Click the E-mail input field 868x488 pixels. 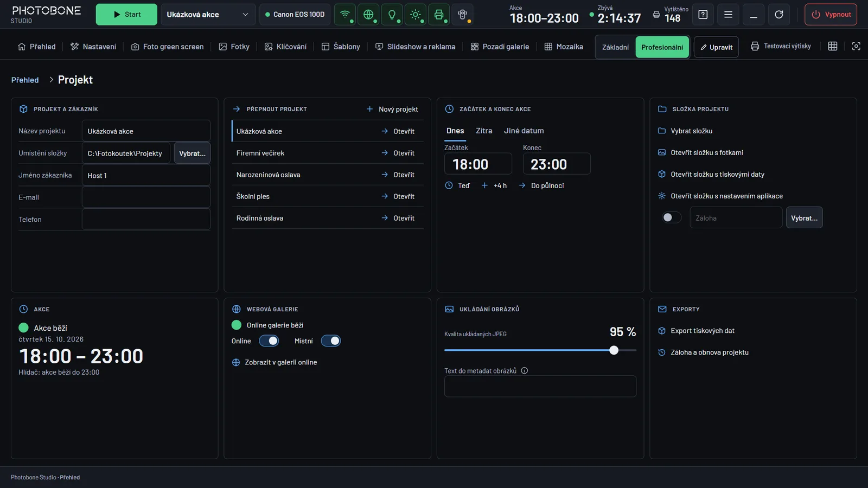pyautogui.click(x=146, y=197)
